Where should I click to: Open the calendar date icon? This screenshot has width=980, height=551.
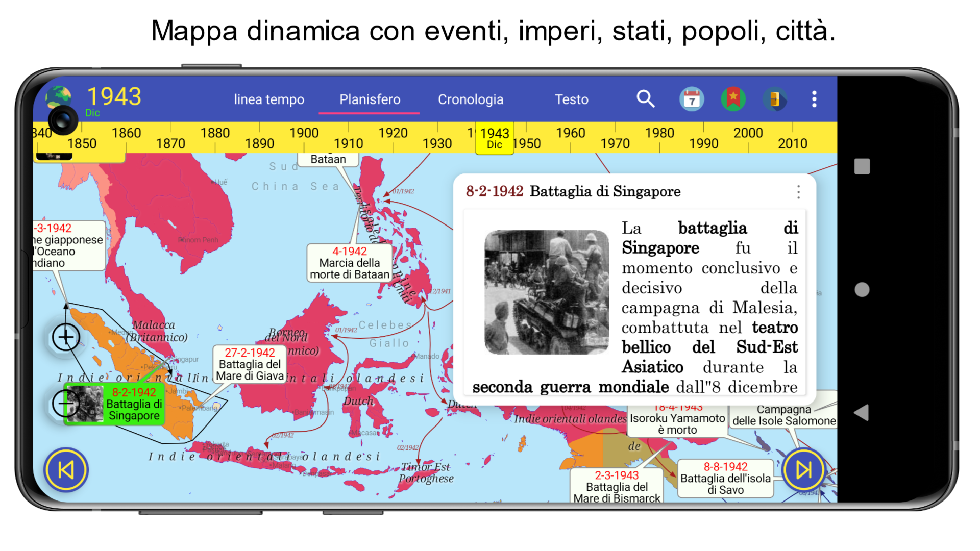(692, 99)
